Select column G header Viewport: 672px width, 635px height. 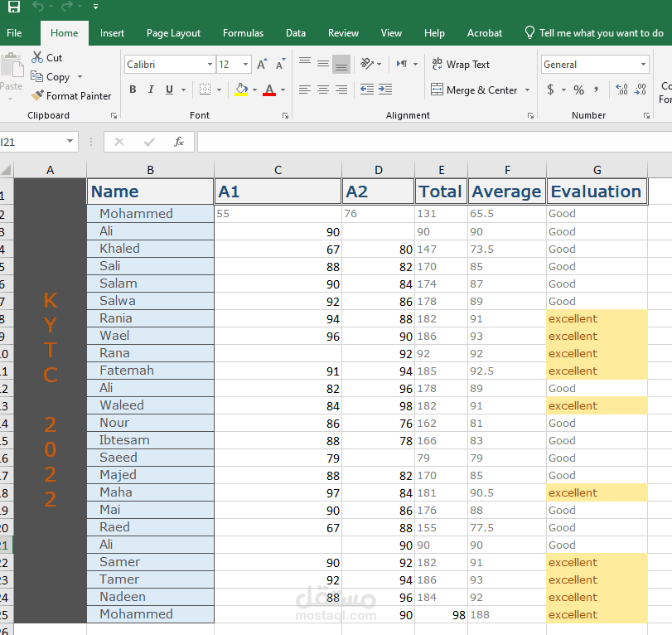(x=597, y=170)
